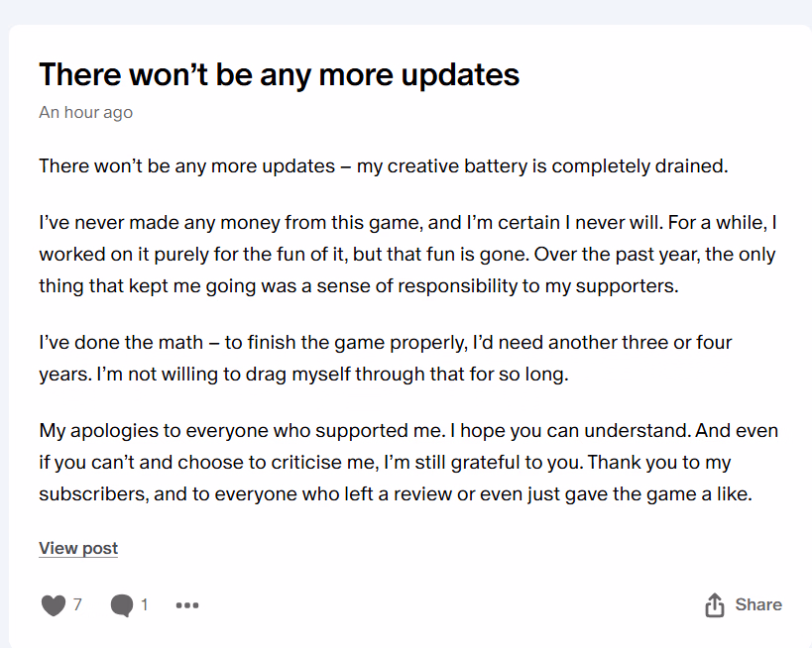Viewport: 812px width, 648px height.
Task: Click the phrase 'sense of responsibility' in the text
Action: click(416, 286)
